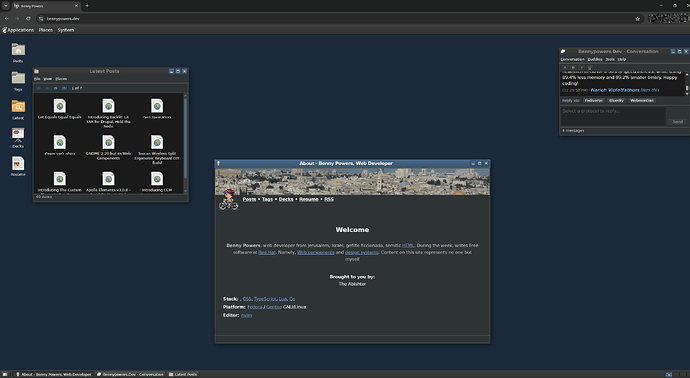Open the tab search dropdown in browser
Screen dimensions: 690x378
pyautogui.click(x=6, y=6)
